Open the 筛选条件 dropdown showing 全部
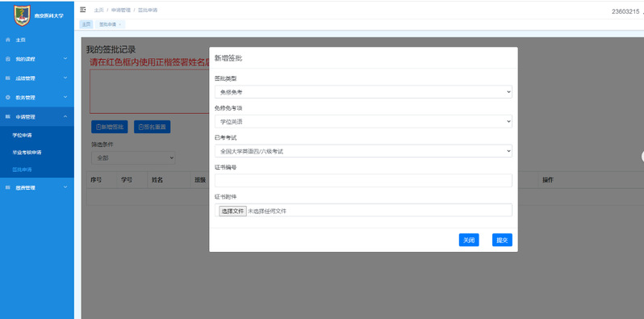 [x=133, y=157]
